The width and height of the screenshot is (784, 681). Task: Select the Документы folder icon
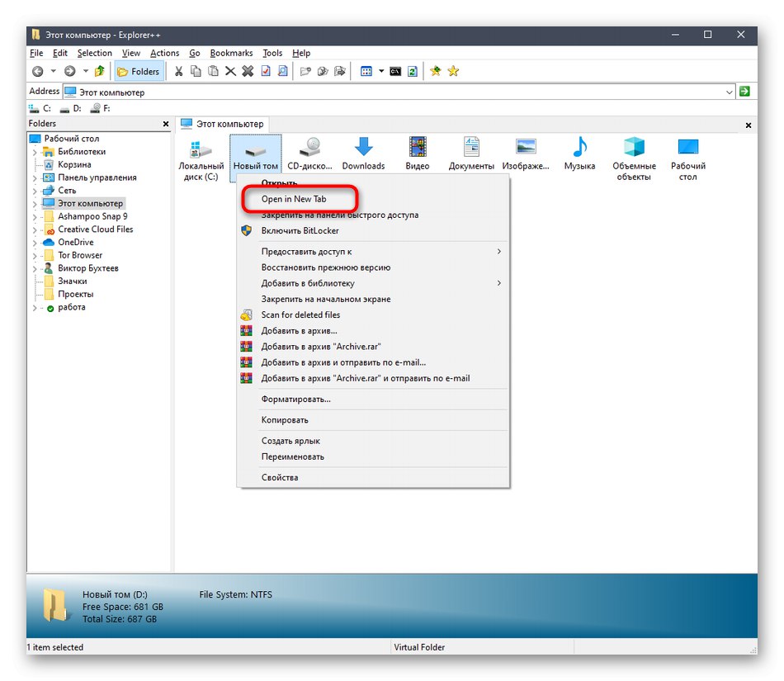click(x=471, y=154)
